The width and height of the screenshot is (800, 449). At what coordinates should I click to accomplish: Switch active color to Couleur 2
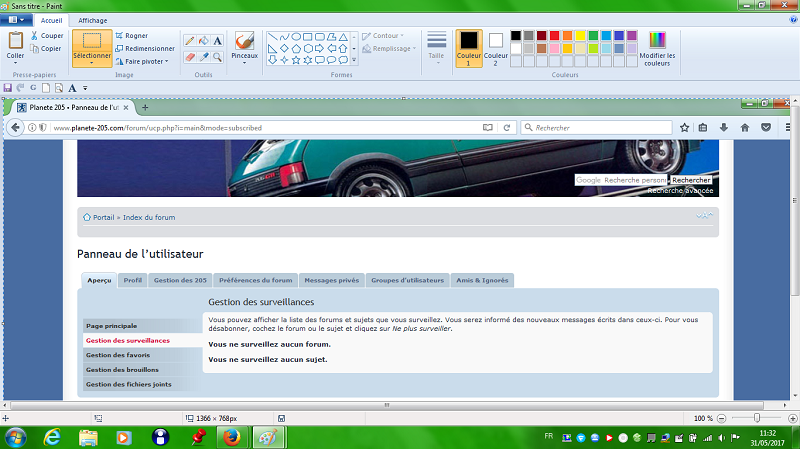[495, 47]
